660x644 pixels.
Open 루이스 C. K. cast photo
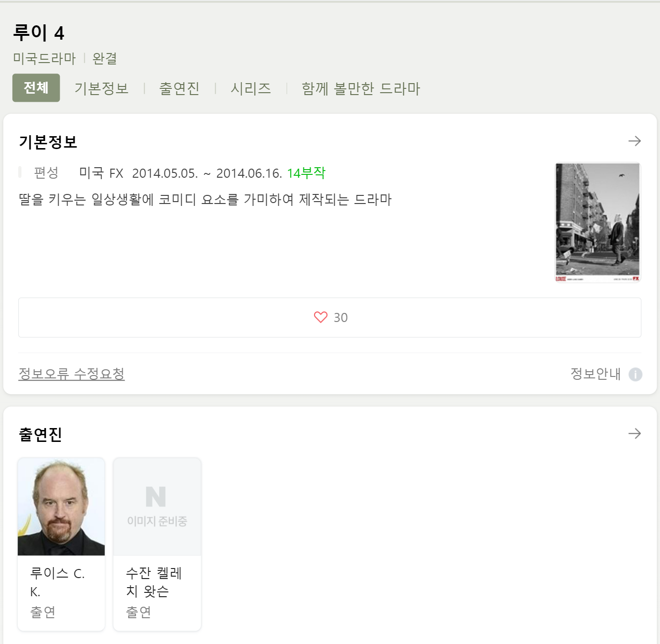pyautogui.click(x=61, y=507)
